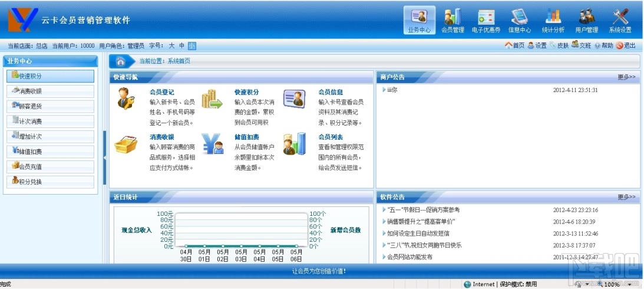Click the 业务中心 sidebar header
Screen dimensions: 644x289
[x=51, y=61]
